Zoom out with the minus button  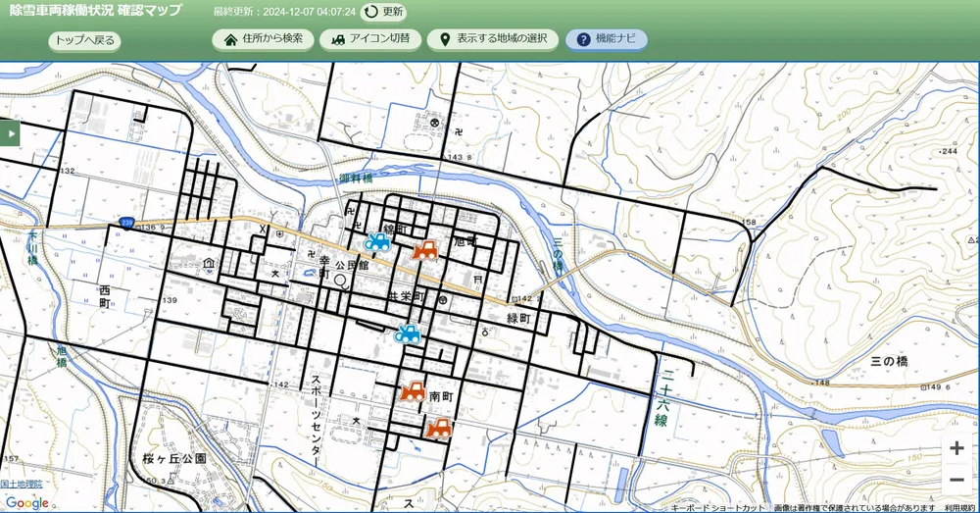tap(956, 480)
